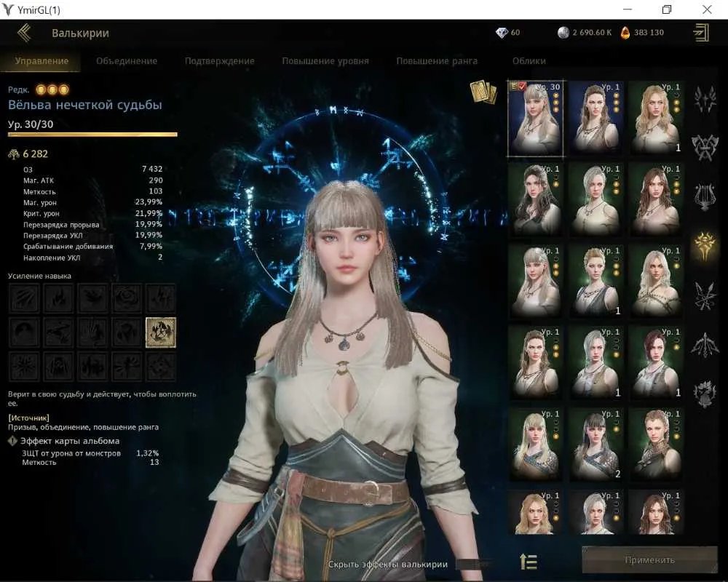Click the YmirGL logo in the title bar

tap(8, 9)
